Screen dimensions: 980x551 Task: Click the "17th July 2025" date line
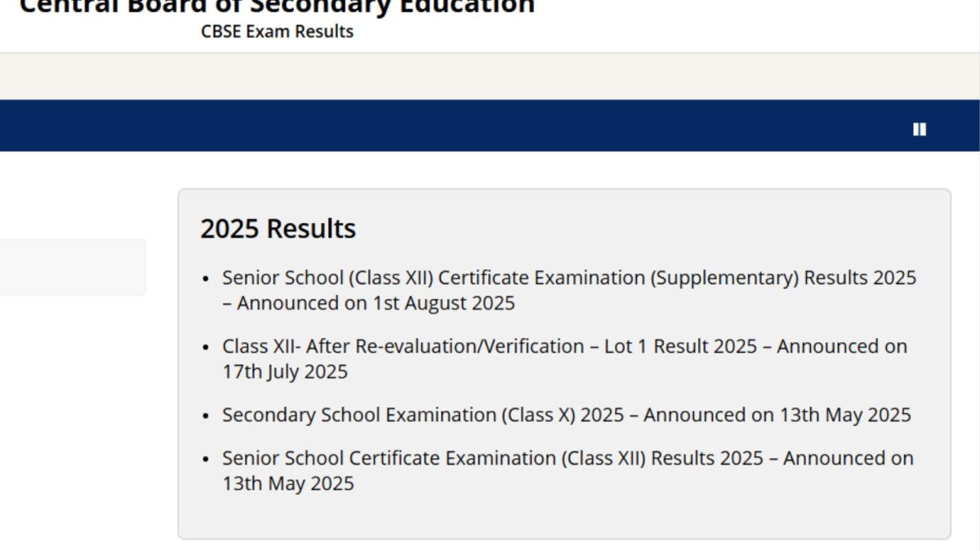[x=285, y=372]
